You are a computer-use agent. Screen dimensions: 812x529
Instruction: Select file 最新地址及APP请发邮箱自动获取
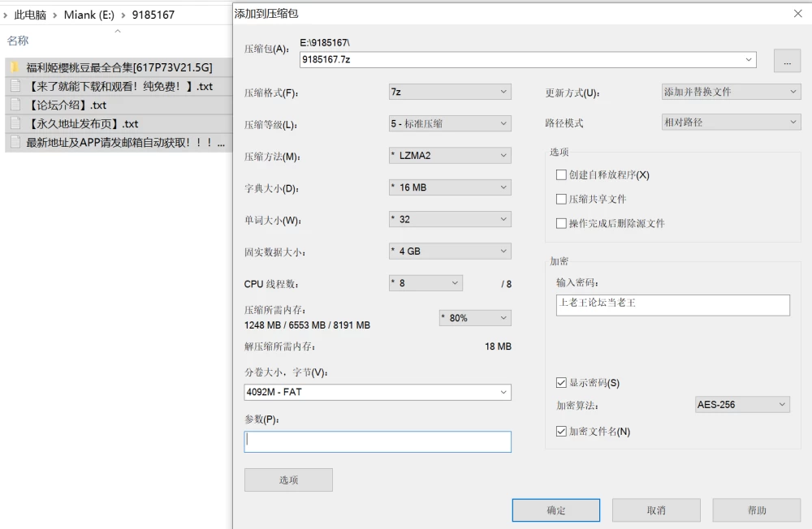click(119, 142)
